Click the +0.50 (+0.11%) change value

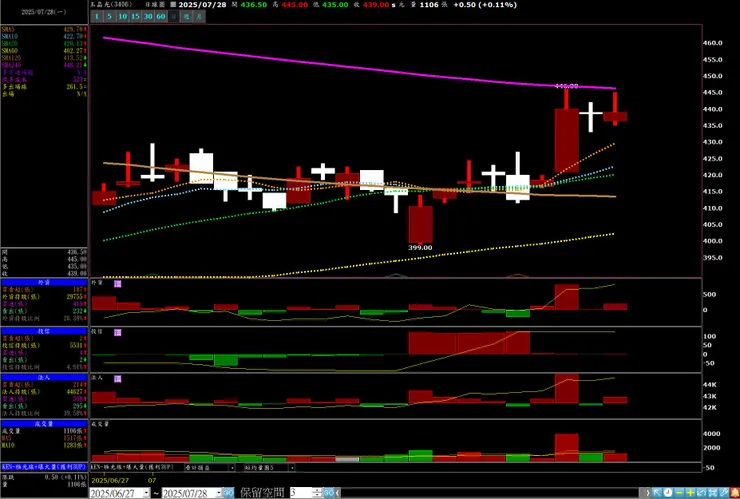coord(485,5)
